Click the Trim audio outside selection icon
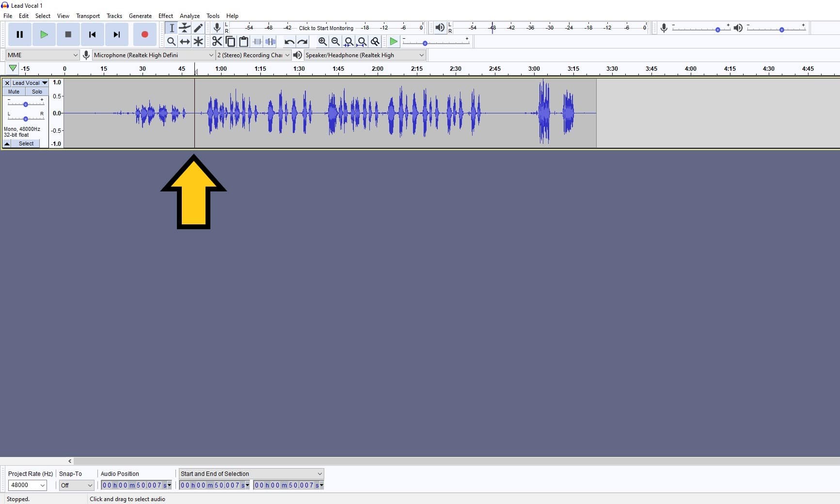Viewport: 840px width, 504px height. click(x=257, y=42)
